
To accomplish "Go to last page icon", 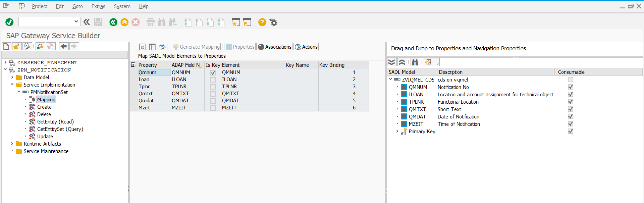I will (x=221, y=22).
